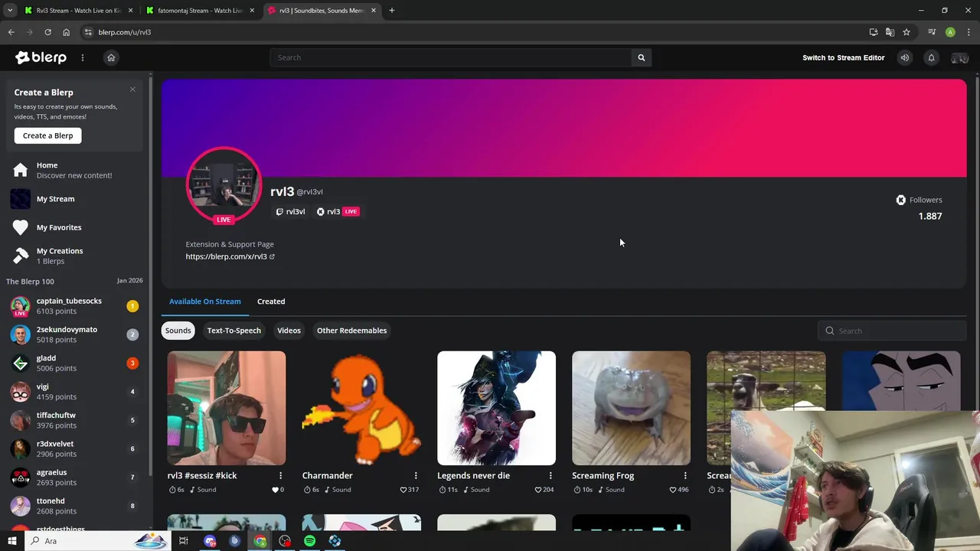Open a new browser tab
The width and height of the screenshot is (980, 551).
(x=391, y=11)
